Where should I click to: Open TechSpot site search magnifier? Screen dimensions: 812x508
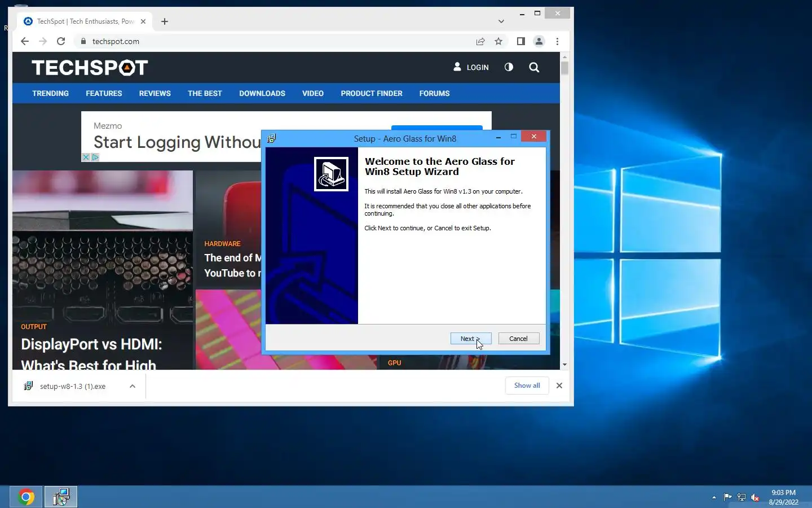click(x=534, y=68)
